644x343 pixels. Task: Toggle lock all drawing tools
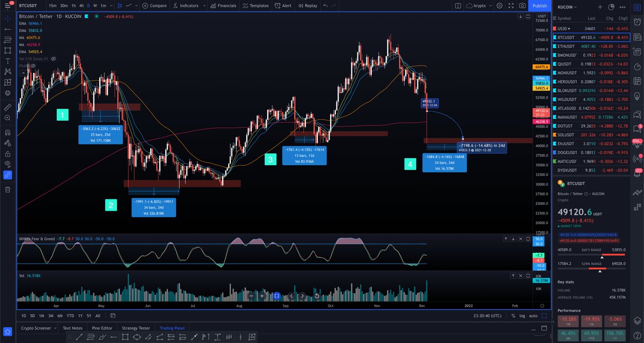point(8,153)
